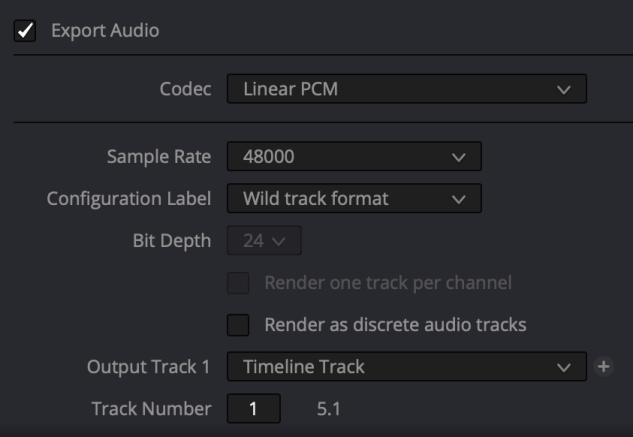The height and width of the screenshot is (437, 633).
Task: Click the Render one track per channel checkbox
Action: [x=238, y=283]
